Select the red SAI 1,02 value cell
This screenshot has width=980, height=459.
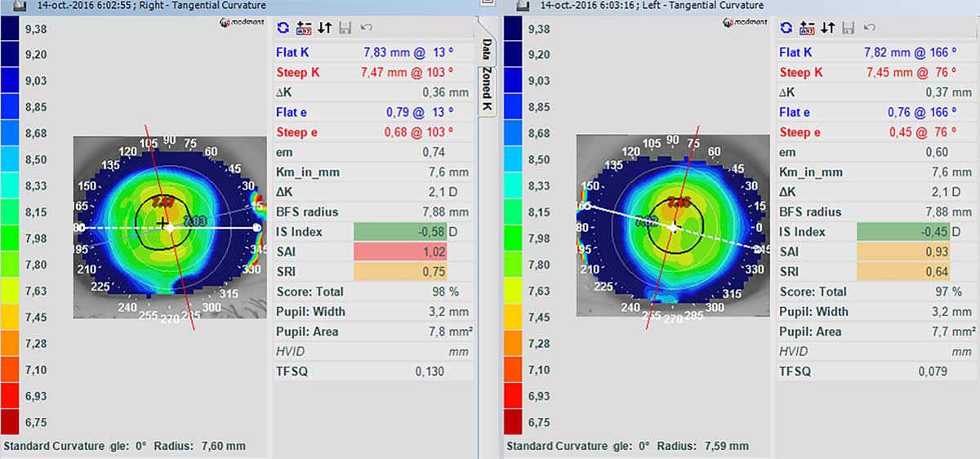pyautogui.click(x=413, y=252)
